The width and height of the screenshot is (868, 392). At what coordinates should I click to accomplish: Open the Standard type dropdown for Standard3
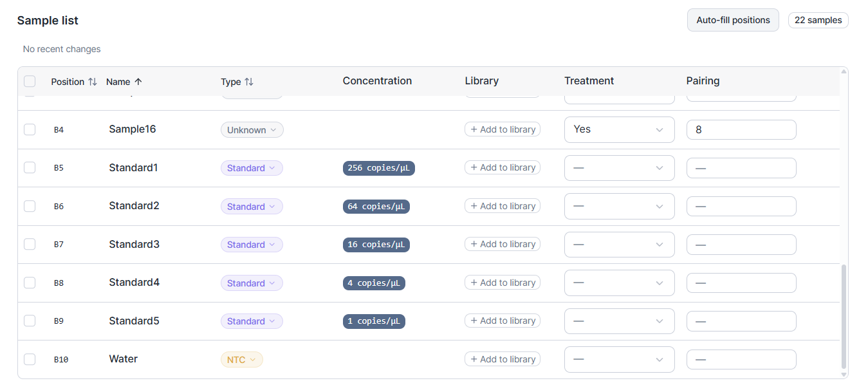coord(252,245)
